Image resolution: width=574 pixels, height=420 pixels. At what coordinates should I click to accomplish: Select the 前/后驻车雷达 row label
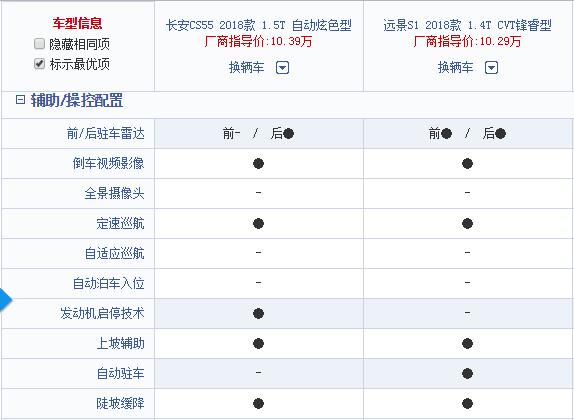[105, 134]
